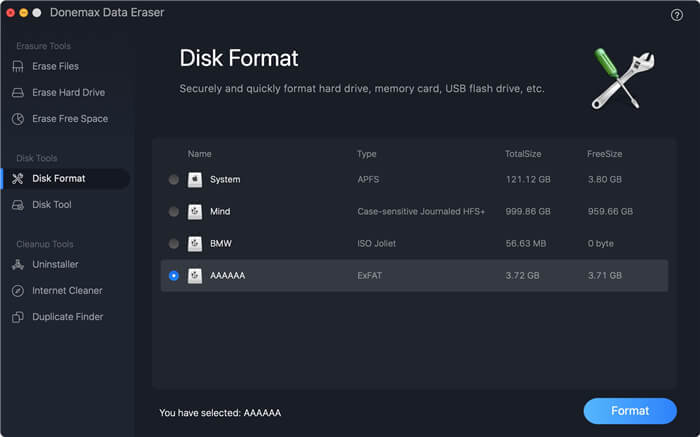Click the 3.71 GB free size
The width and height of the screenshot is (700, 437).
click(x=605, y=276)
